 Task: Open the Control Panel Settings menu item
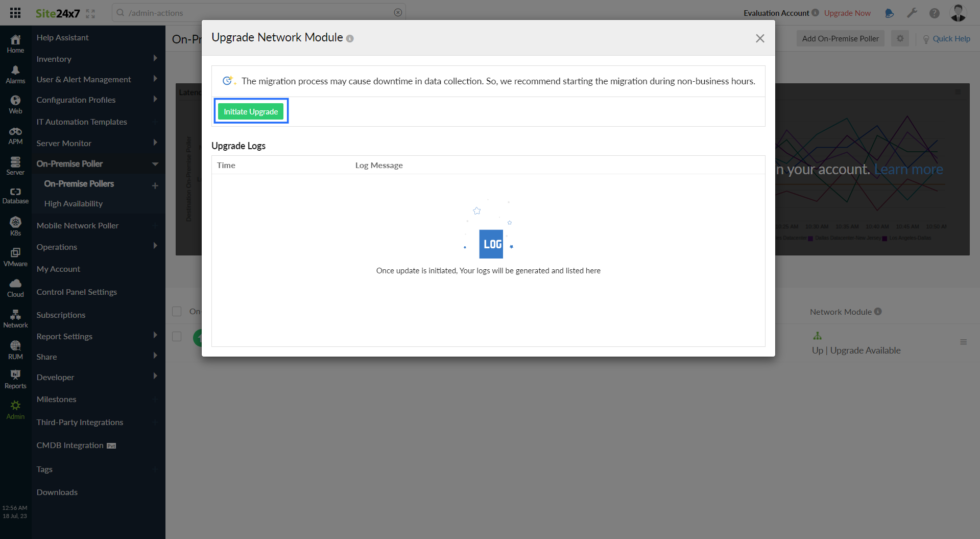[77, 292]
